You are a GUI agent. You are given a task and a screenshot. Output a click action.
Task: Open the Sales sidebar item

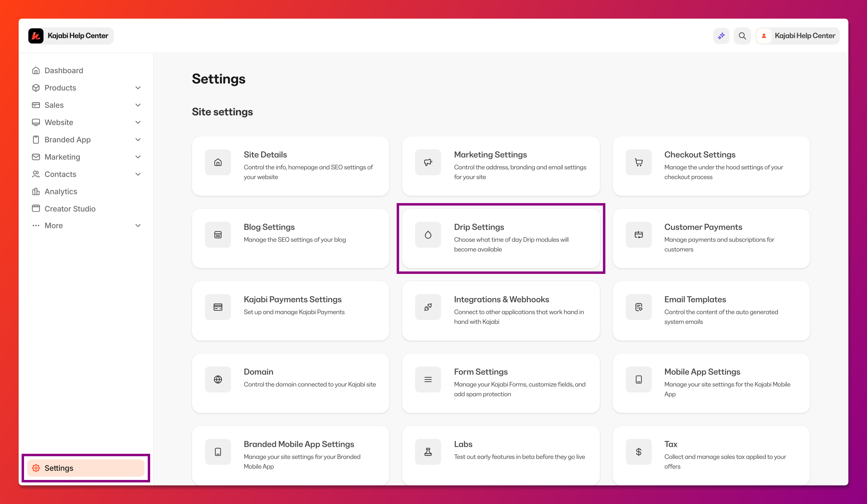click(x=86, y=105)
